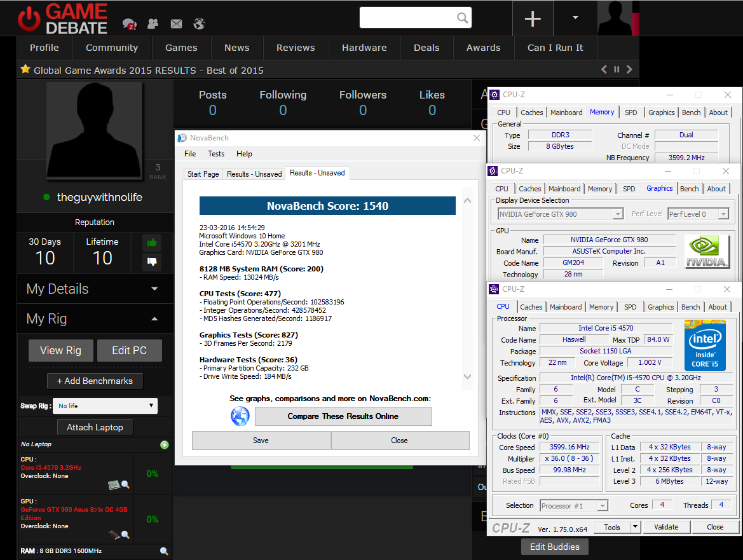Give a thumbs up reputation
This screenshot has width=743, height=560.
click(152, 243)
